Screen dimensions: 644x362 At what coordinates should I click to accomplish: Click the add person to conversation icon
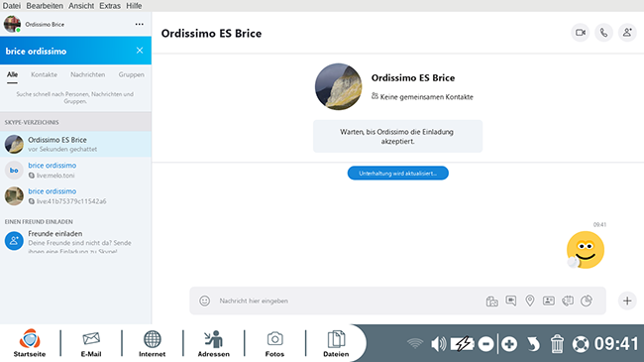point(627,33)
